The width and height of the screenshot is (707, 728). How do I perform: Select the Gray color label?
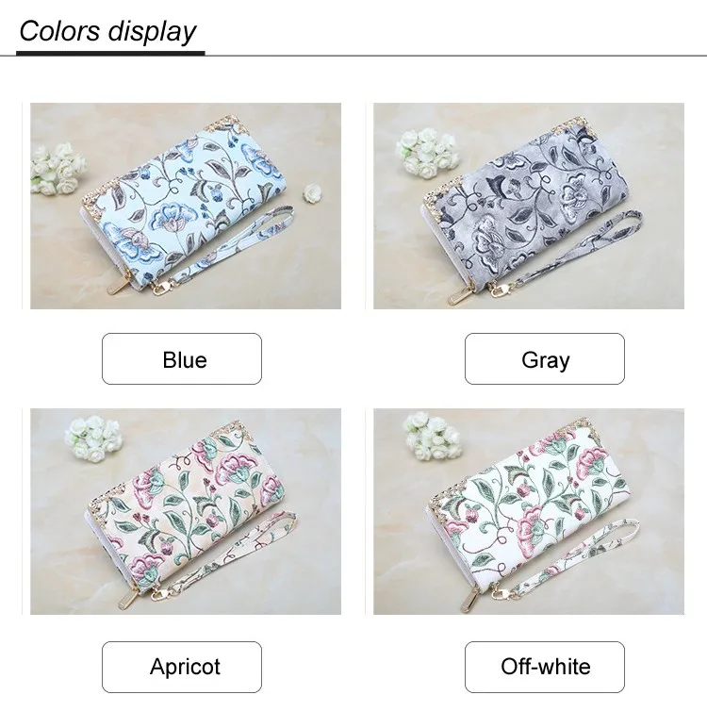click(545, 359)
